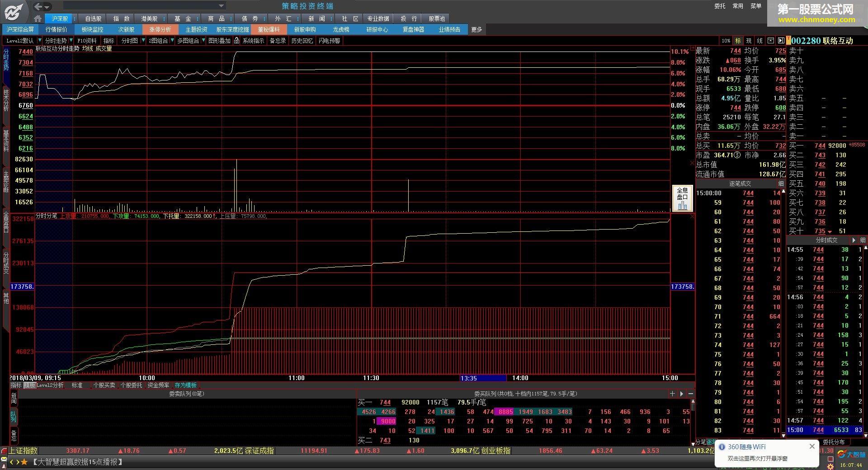Click the 委托 button in the title bar
The image size is (868, 470).
(x=720, y=6)
